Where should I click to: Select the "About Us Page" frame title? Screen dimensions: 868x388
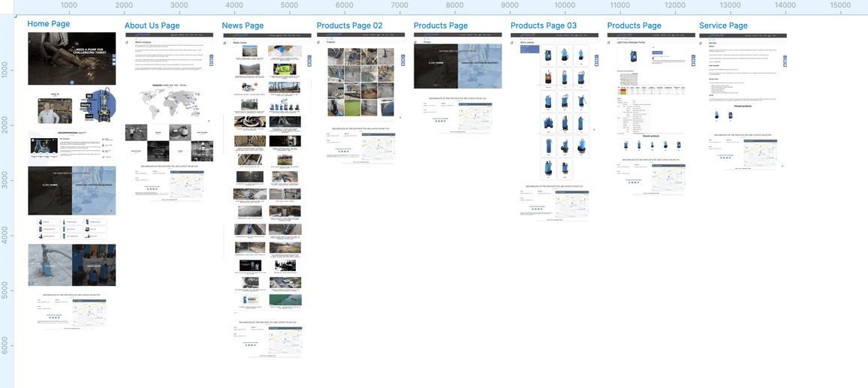(x=152, y=26)
